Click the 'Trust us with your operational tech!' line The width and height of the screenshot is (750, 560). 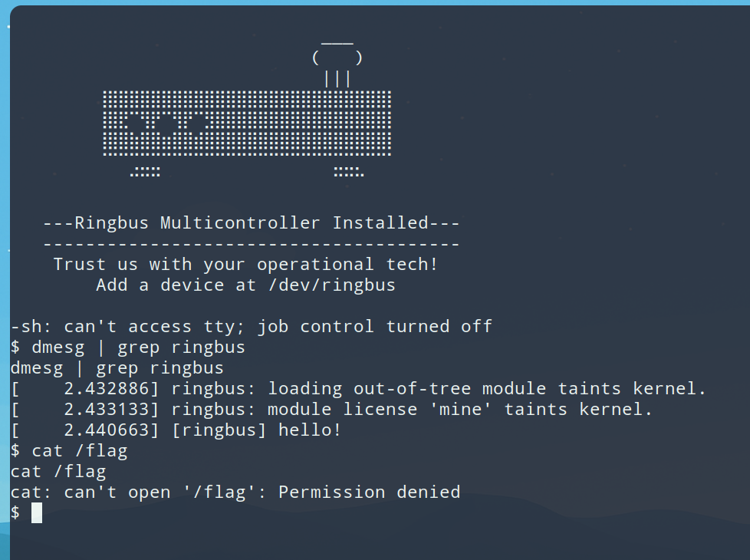[x=245, y=265]
